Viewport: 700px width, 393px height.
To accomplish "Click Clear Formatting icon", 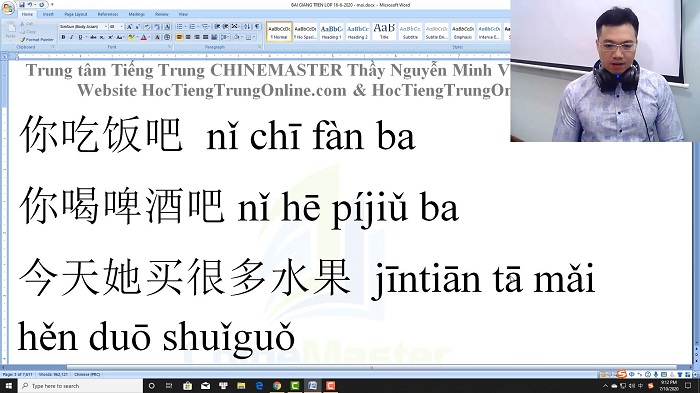I will (x=147, y=26).
